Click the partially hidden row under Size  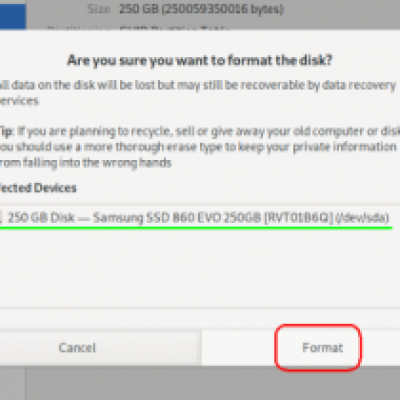click(138, 28)
